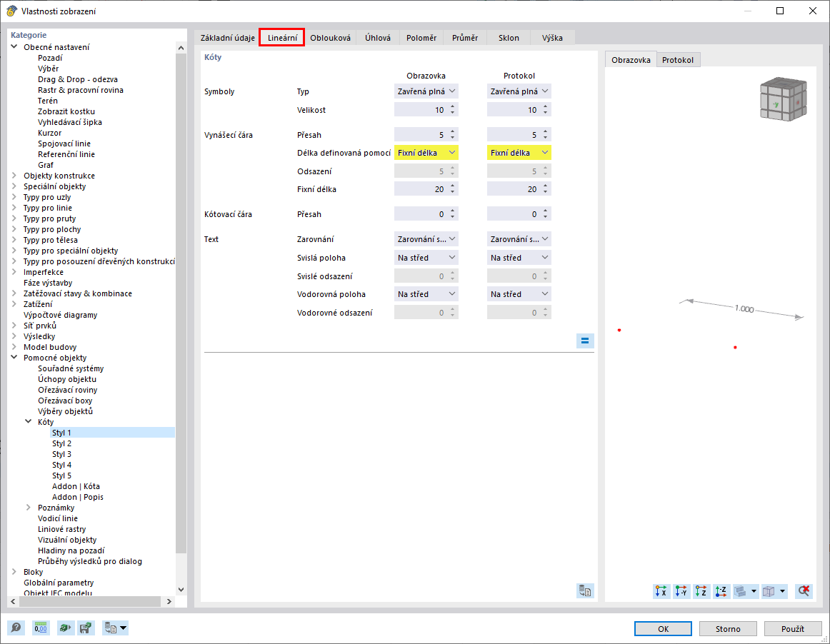Open the help icon with question mark
The width and height of the screenshot is (830, 644).
coord(16,628)
